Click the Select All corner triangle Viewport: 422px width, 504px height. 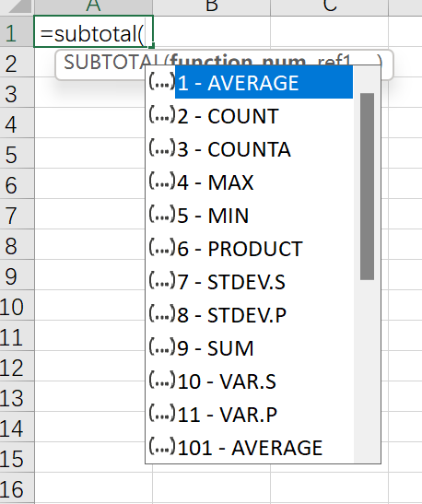(x=20, y=6)
